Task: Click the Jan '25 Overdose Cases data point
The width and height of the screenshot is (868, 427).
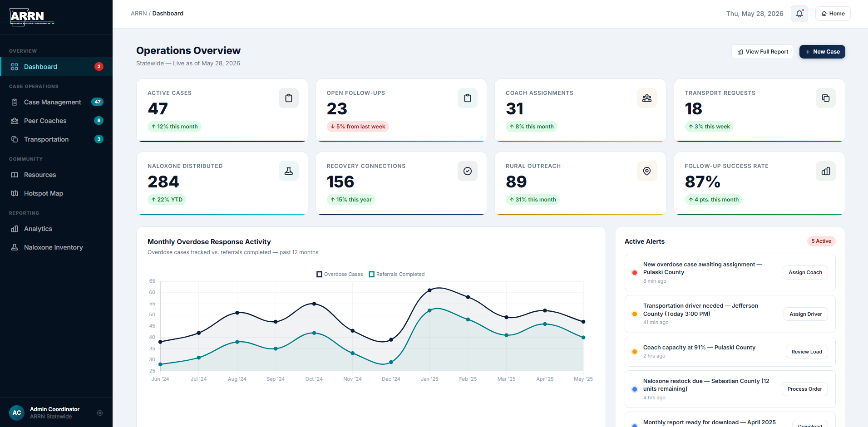Action: 429,290
